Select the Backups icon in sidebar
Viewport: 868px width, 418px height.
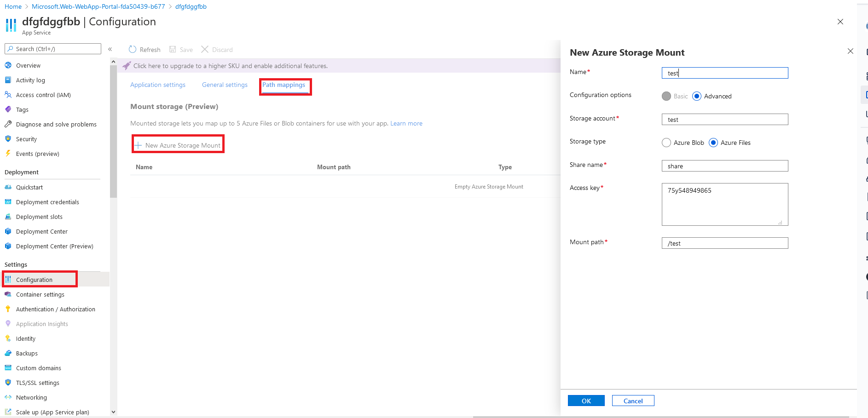pos(8,353)
